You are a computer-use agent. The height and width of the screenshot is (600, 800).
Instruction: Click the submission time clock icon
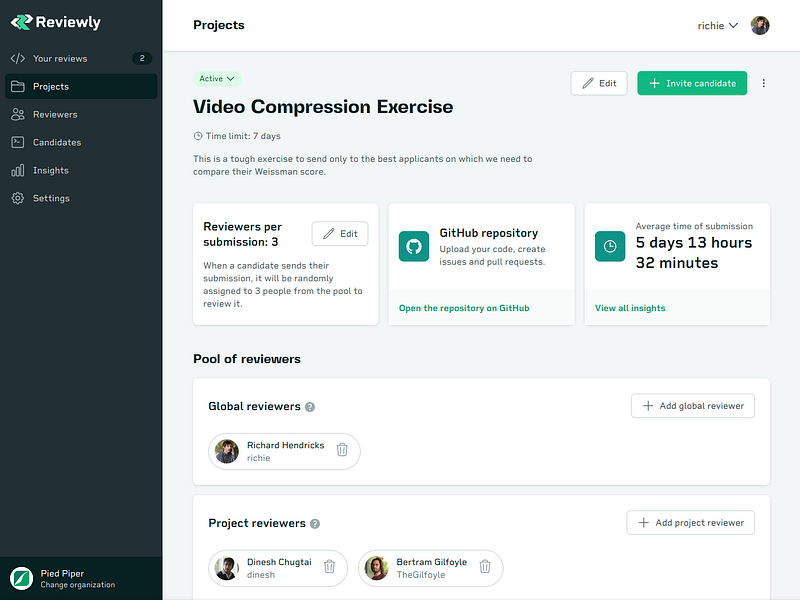coord(610,246)
